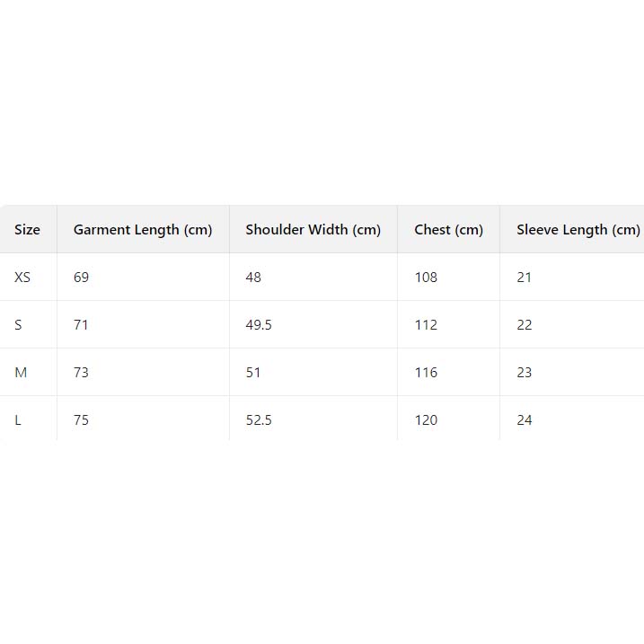Select the shoulder width value 48
This screenshot has height=644, width=644.
point(253,278)
